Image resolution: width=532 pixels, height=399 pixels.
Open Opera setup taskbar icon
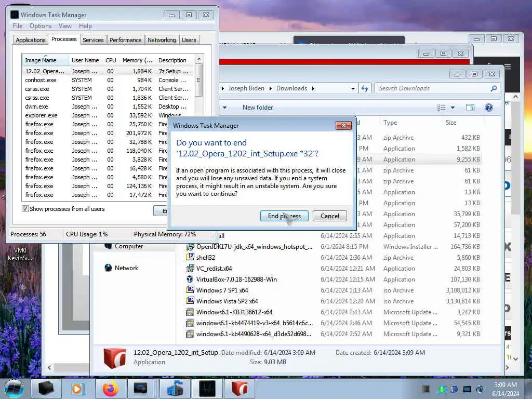point(240,389)
